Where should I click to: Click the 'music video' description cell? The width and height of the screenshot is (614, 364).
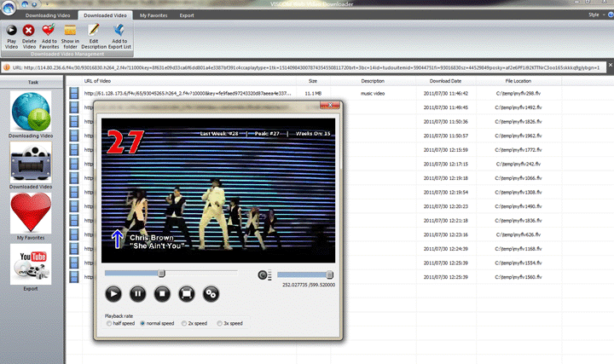(x=373, y=94)
